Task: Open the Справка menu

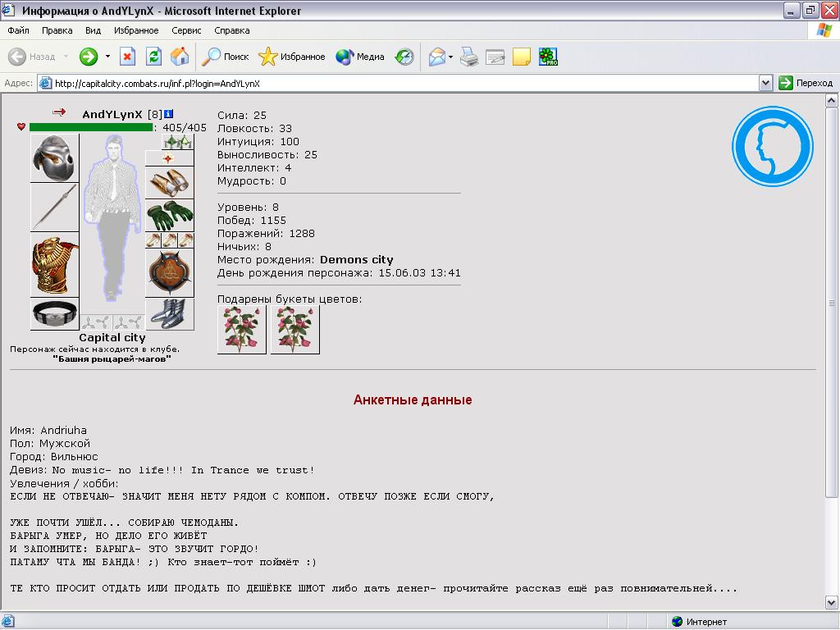Action: tap(232, 30)
